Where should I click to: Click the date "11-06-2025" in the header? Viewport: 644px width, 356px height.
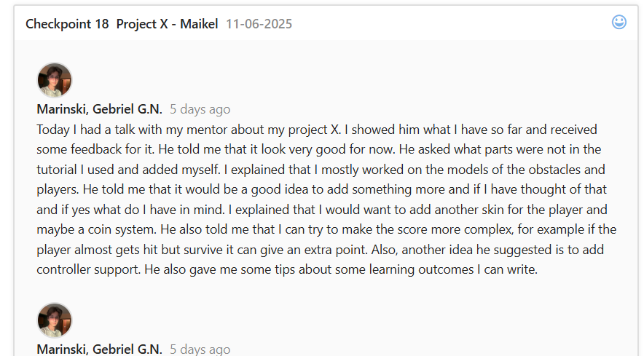(259, 24)
